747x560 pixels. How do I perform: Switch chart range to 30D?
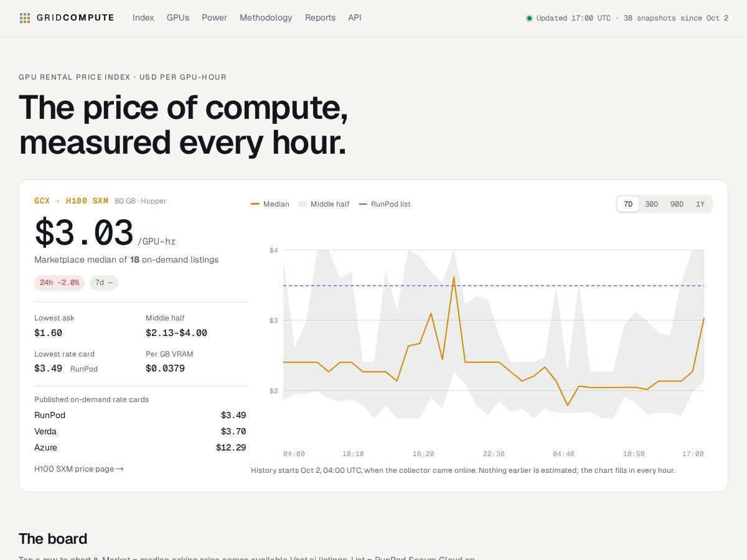pyautogui.click(x=651, y=204)
